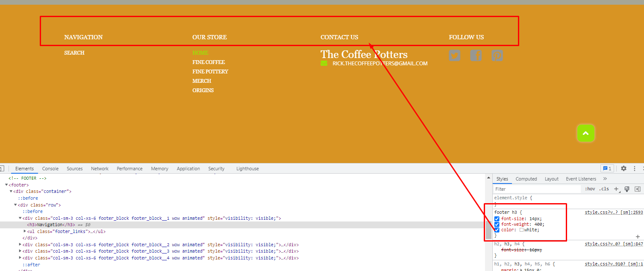The height and width of the screenshot is (271, 644).
Task: Switch to the Sources tab
Action: 74,169
